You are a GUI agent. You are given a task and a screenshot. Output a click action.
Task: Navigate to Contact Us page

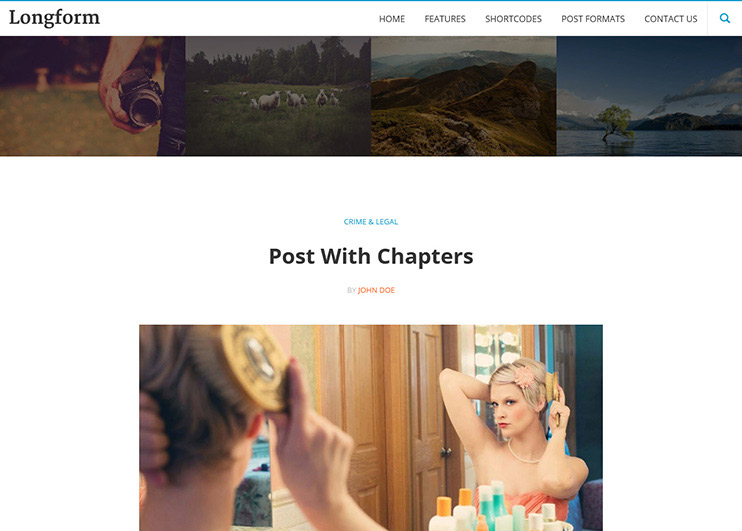(x=671, y=19)
